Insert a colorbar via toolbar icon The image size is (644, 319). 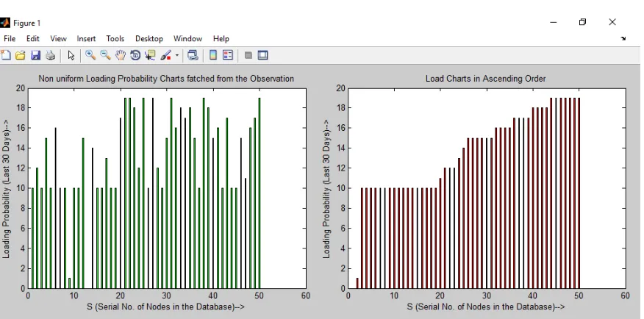(x=212, y=55)
